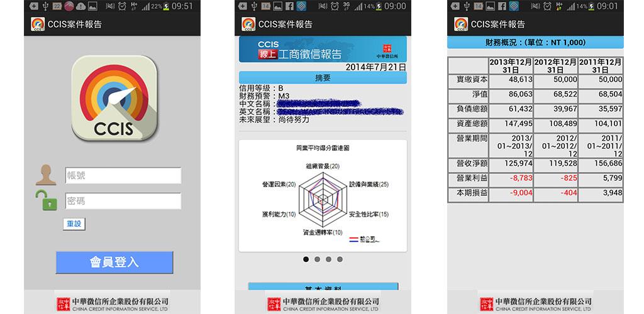
Task: Tap the USB icon on the 09:01 status bar
Action: (x=467, y=6)
